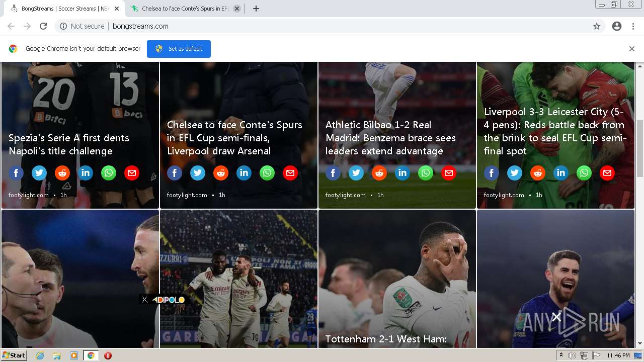644x362 pixels.
Task: Share Liverpool Leicester article on Reddit
Action: pyautogui.click(x=538, y=173)
